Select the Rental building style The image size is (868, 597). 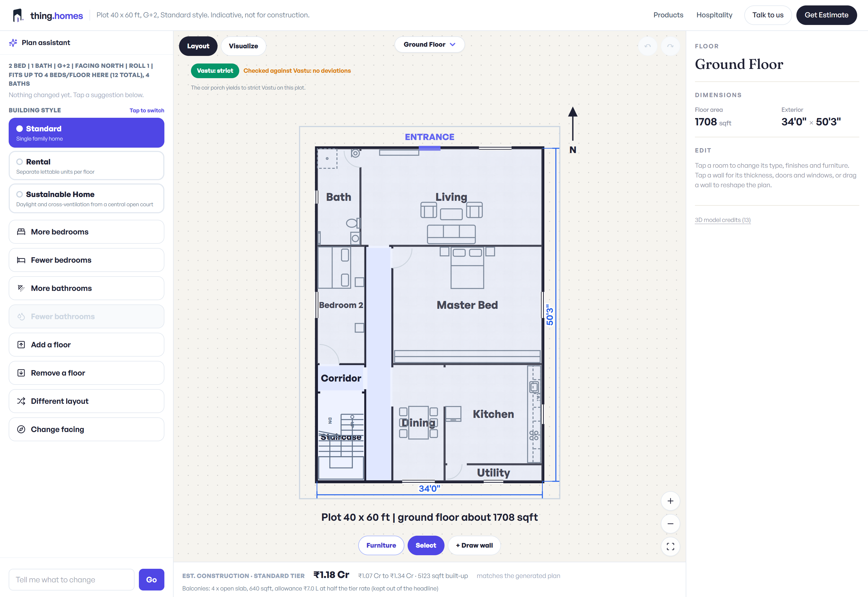(x=86, y=166)
